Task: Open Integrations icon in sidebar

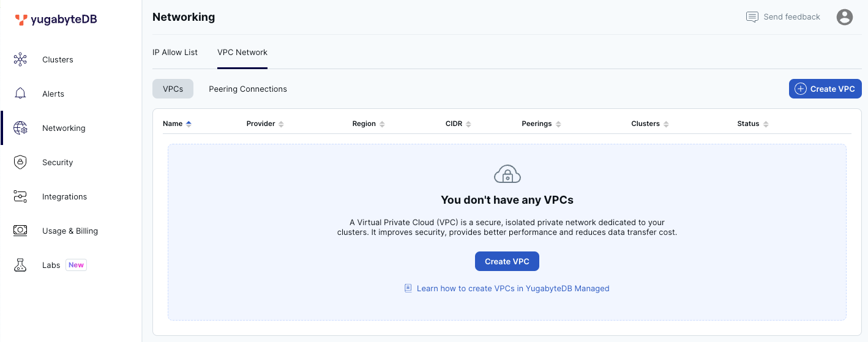Action: click(x=20, y=196)
